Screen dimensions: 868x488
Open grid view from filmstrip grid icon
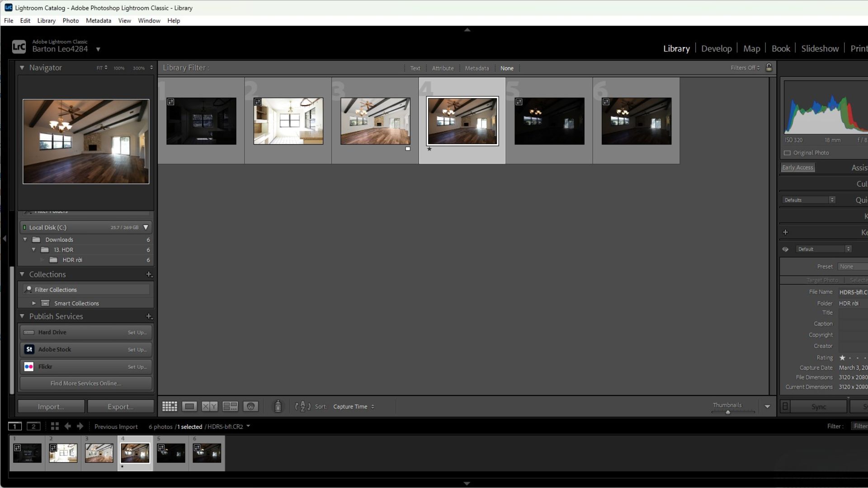pyautogui.click(x=55, y=426)
